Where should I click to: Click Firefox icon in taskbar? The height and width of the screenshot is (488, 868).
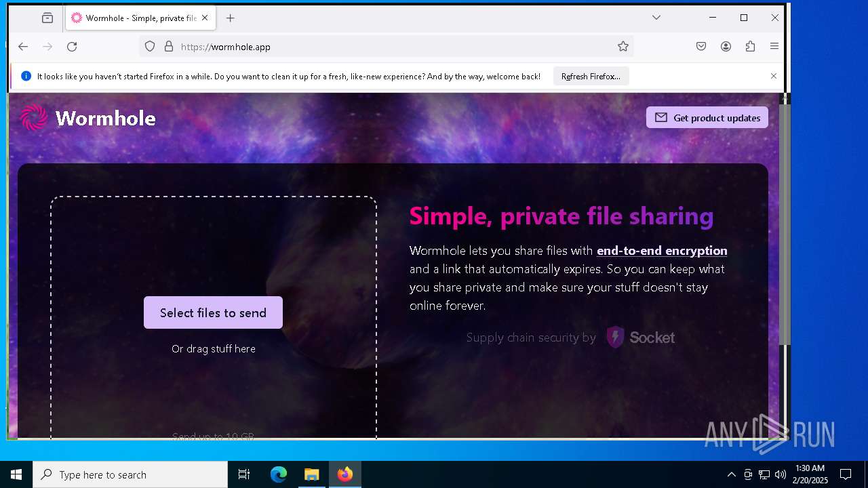(x=345, y=474)
